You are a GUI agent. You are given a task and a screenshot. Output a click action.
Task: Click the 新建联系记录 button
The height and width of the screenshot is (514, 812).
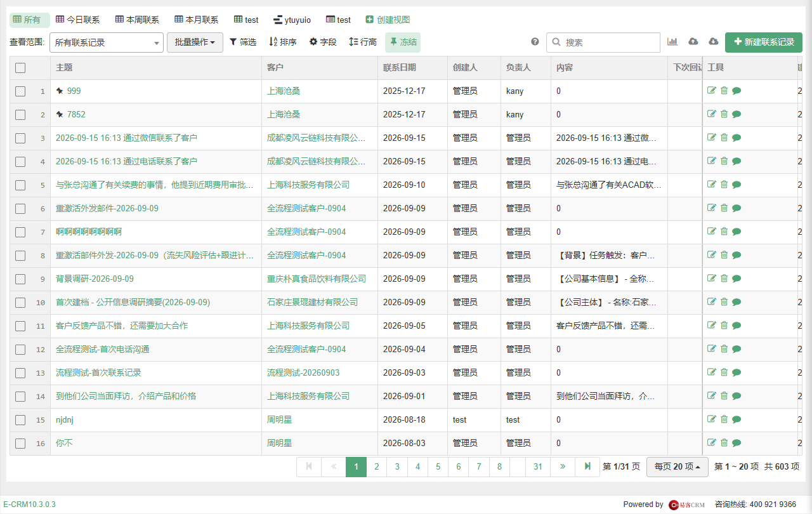(764, 43)
